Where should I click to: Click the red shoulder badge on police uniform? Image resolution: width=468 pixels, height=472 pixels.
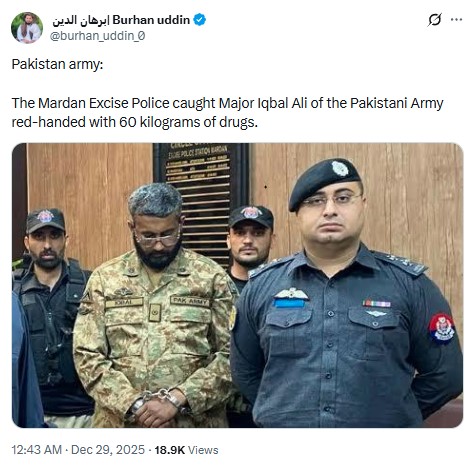441,328
